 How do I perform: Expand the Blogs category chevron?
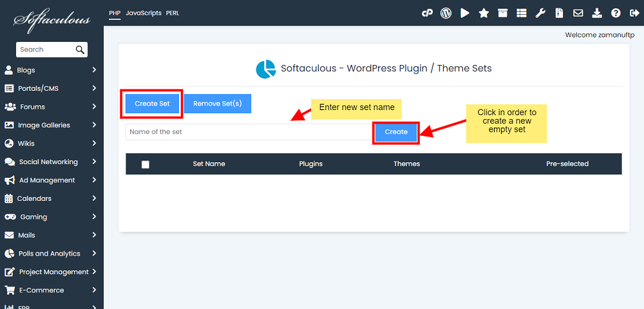94,70
